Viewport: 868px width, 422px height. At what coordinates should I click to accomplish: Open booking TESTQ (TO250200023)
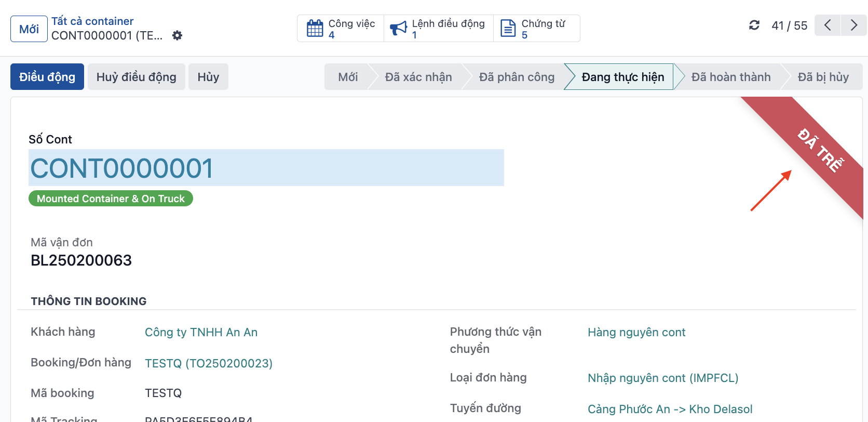pos(209,363)
